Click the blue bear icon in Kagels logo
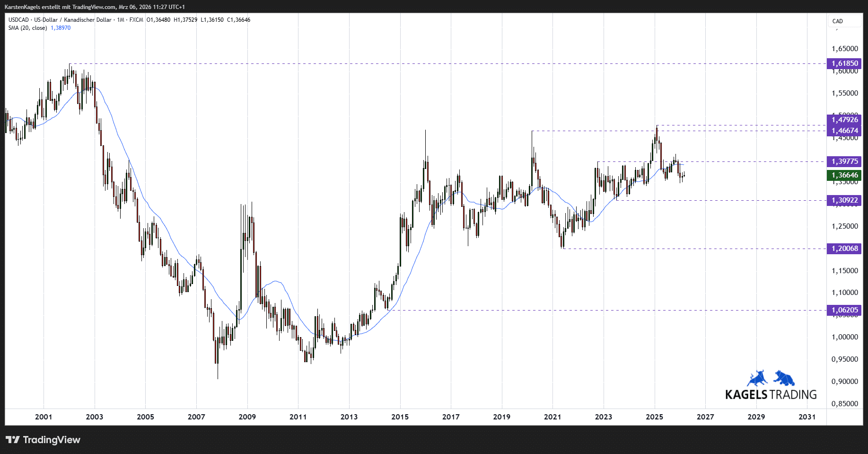Image resolution: width=868 pixels, height=454 pixels. click(x=784, y=378)
